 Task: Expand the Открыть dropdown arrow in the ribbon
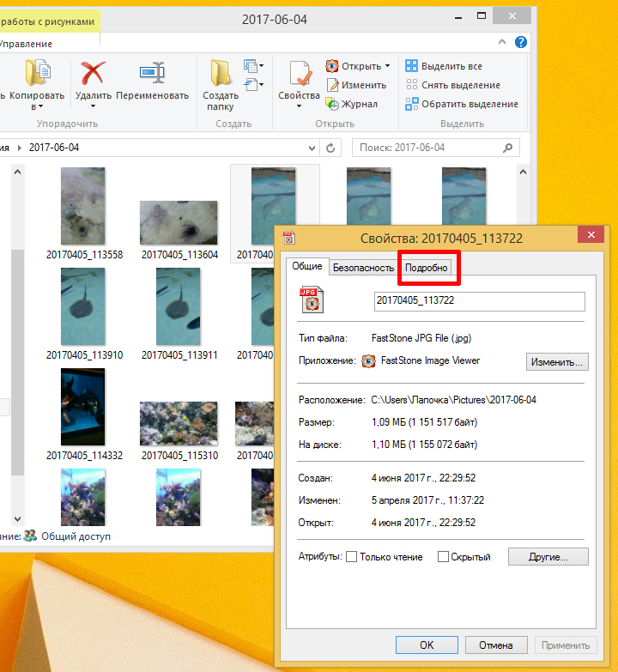387,66
